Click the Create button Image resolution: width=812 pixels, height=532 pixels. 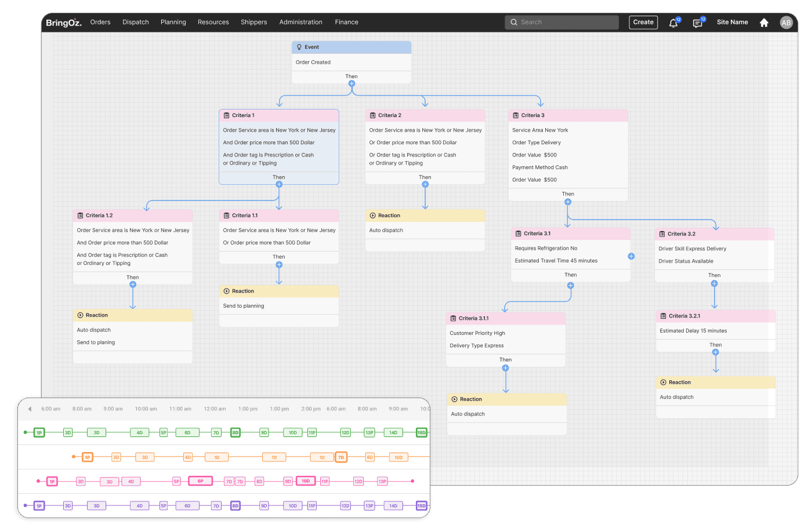point(643,22)
